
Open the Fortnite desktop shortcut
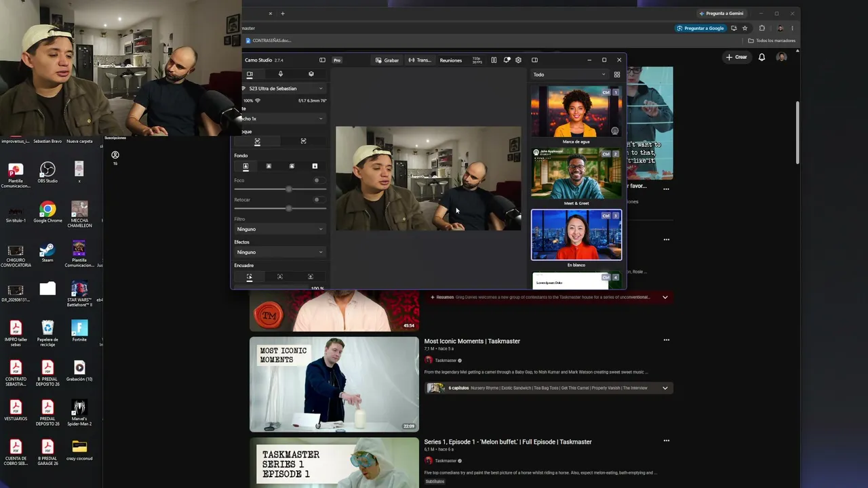pos(79,331)
